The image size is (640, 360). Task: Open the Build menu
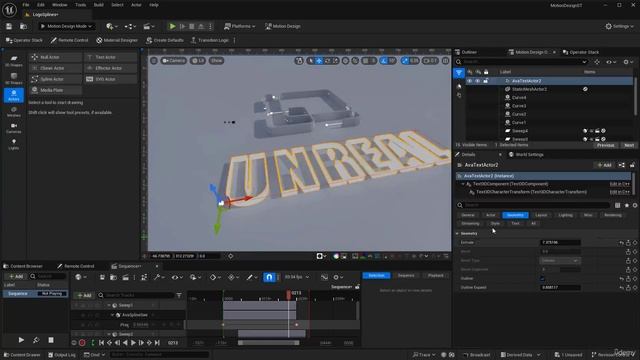pos(99,5)
